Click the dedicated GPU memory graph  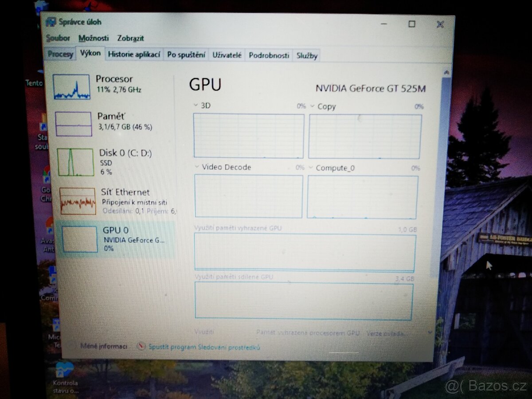305,252
